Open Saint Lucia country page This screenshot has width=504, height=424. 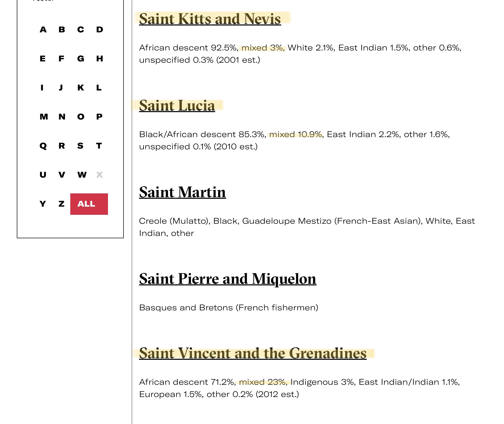[x=177, y=106]
